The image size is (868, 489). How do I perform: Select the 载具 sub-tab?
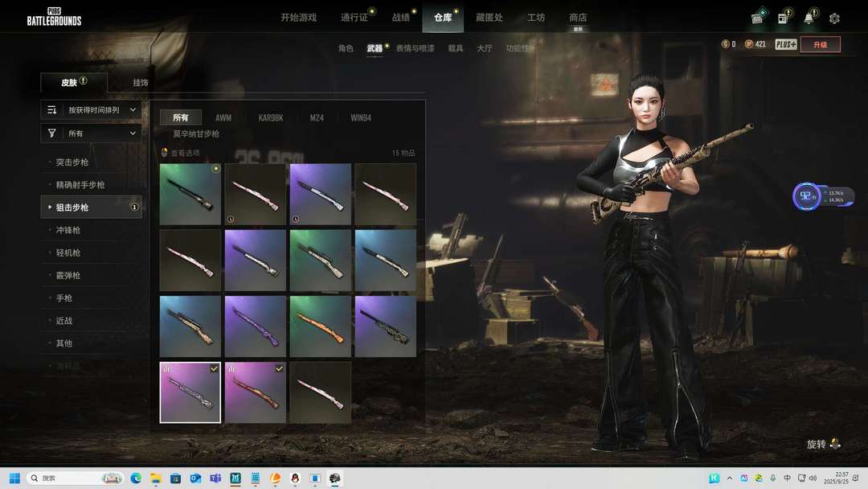[x=456, y=48]
